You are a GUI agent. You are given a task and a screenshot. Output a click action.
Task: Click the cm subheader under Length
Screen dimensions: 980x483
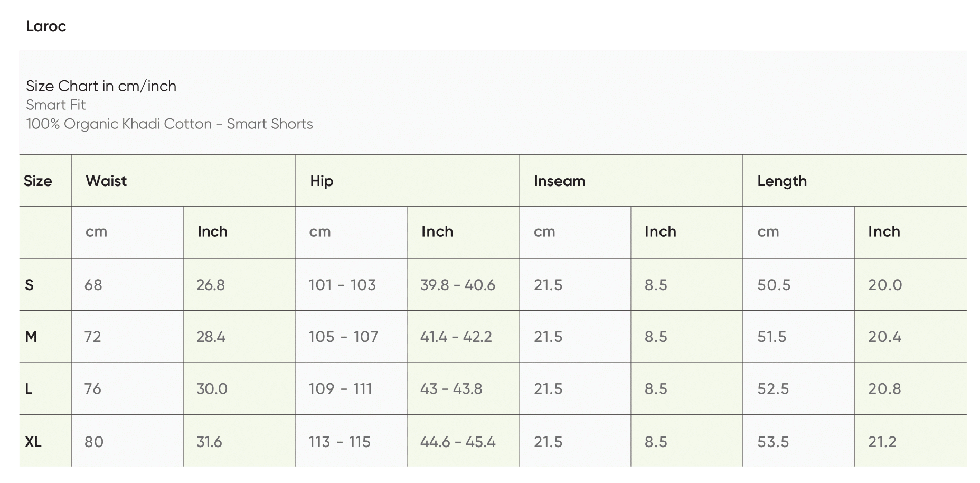click(768, 231)
